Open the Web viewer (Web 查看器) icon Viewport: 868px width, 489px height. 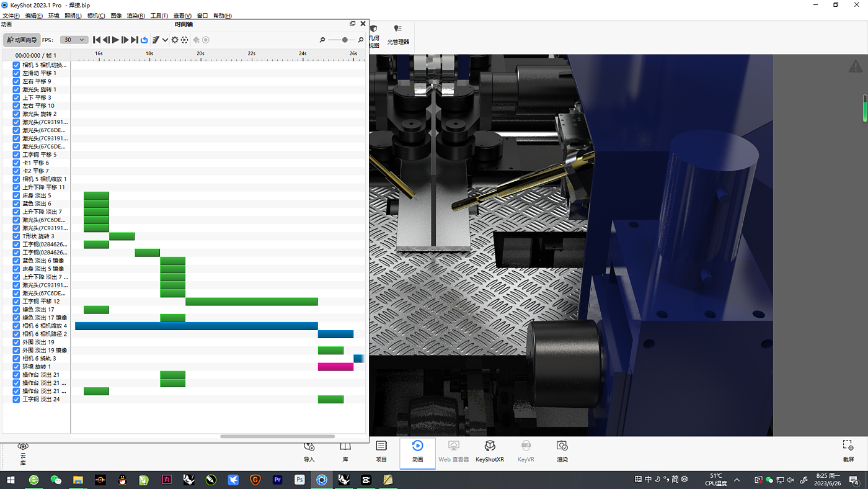(453, 453)
